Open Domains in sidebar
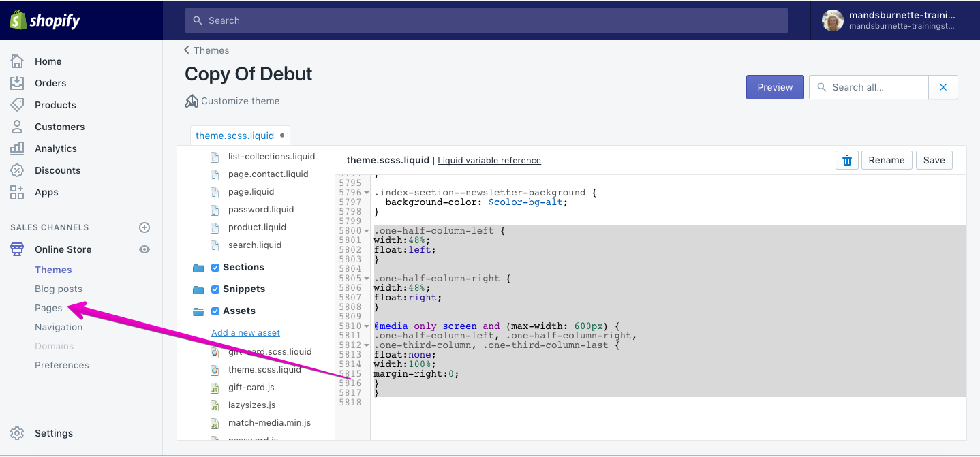This screenshot has width=980, height=457. (55, 346)
